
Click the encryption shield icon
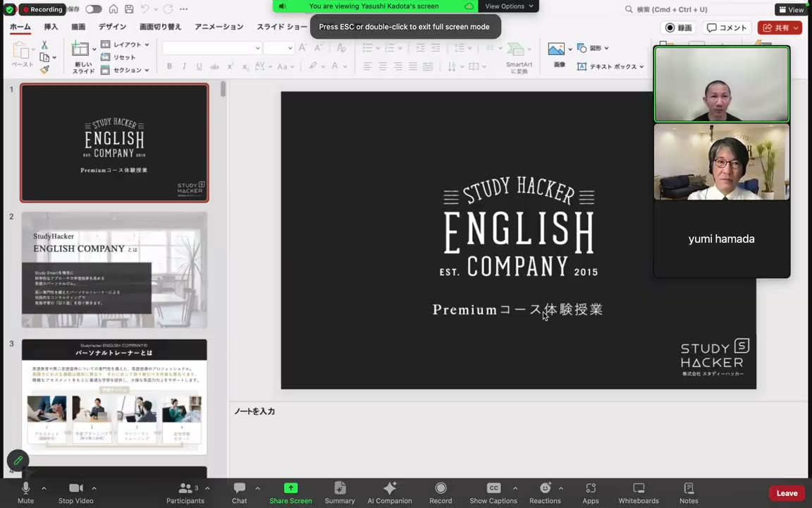[x=9, y=9]
